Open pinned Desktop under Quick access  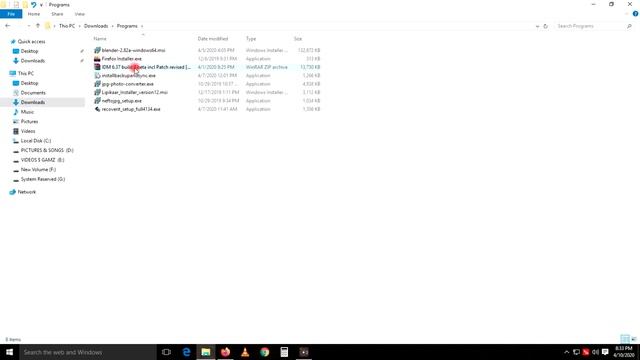click(x=29, y=51)
